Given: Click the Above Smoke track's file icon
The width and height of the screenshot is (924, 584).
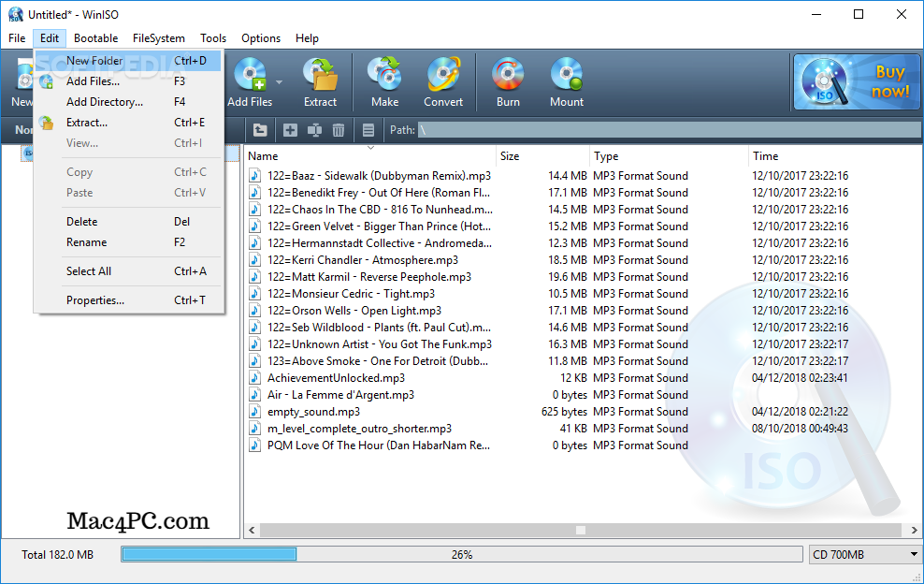Looking at the screenshot, I should pyautogui.click(x=254, y=361).
